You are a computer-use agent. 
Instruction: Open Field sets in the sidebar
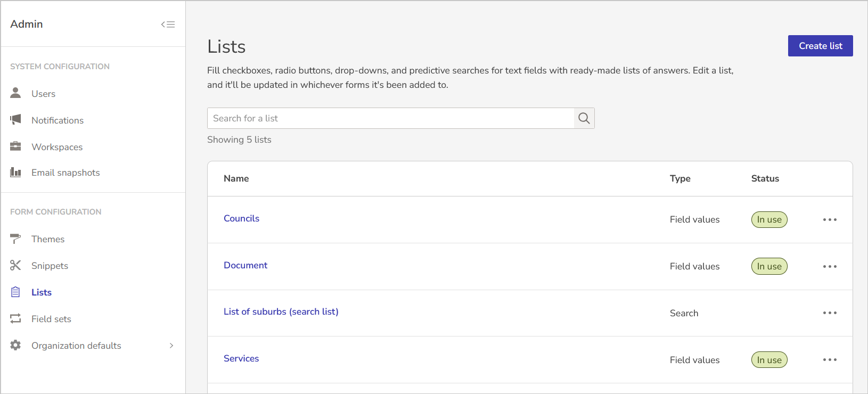click(51, 319)
